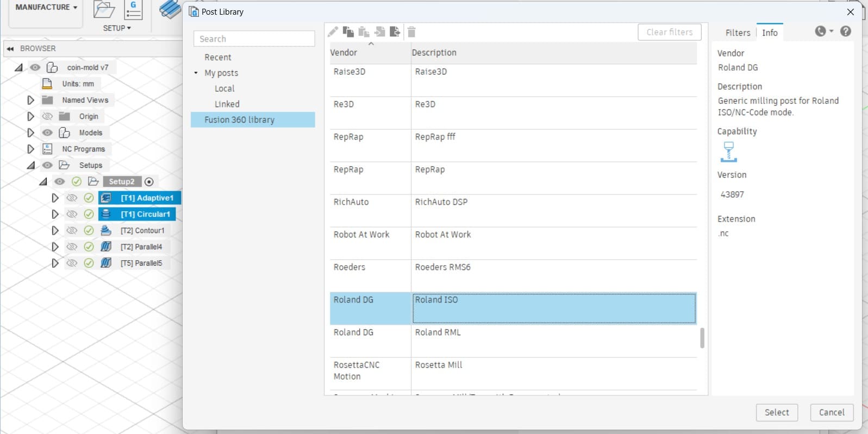Screen dimensions: 868x434
Task: Collapse the Setup2 node
Action: (x=43, y=181)
